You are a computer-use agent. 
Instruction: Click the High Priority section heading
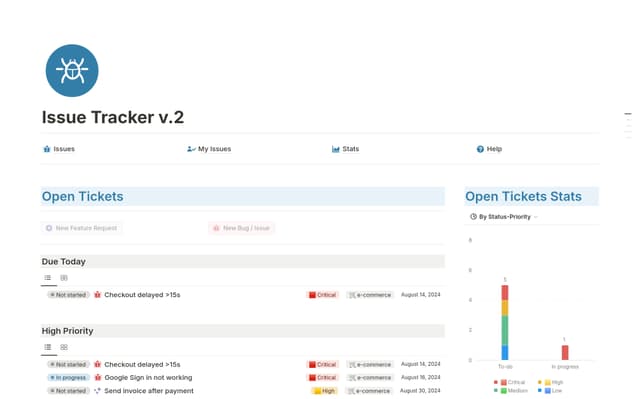[x=67, y=331]
